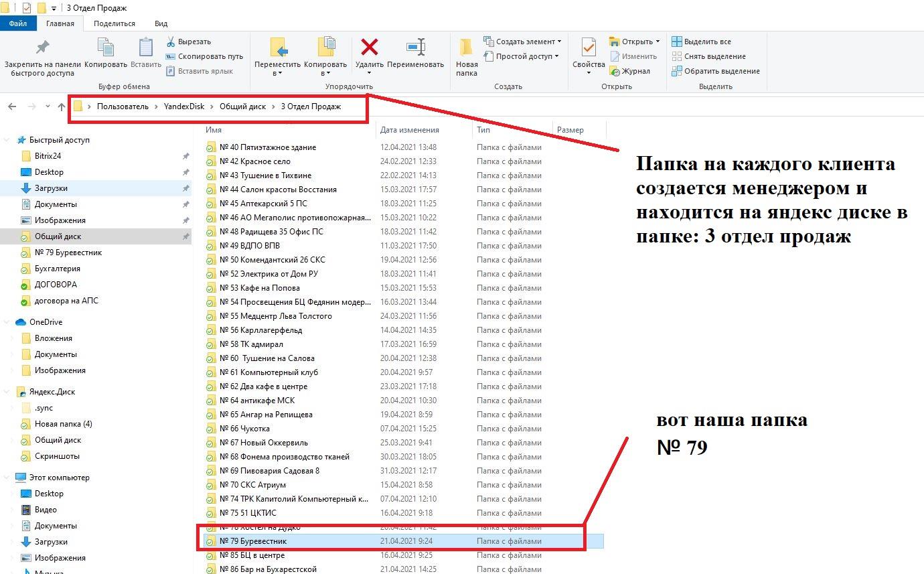
Task: Select folder № 40 Пятиэтажное здание
Action: point(402,147)
